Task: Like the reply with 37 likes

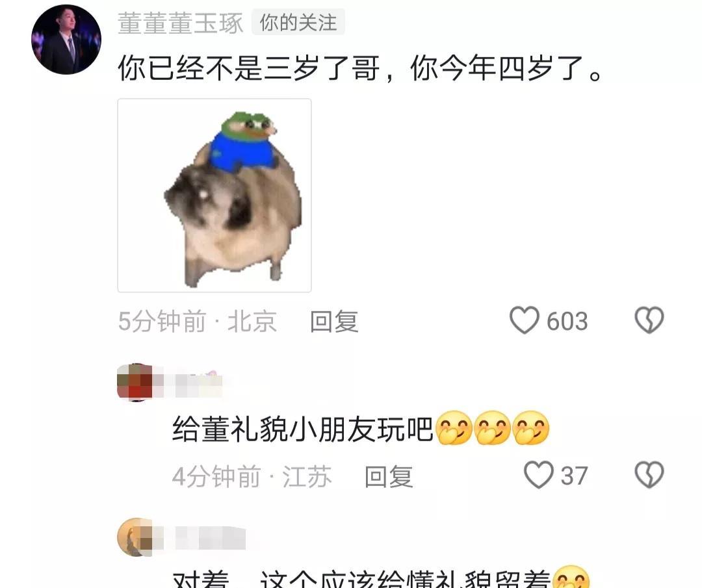Action: coord(539,475)
